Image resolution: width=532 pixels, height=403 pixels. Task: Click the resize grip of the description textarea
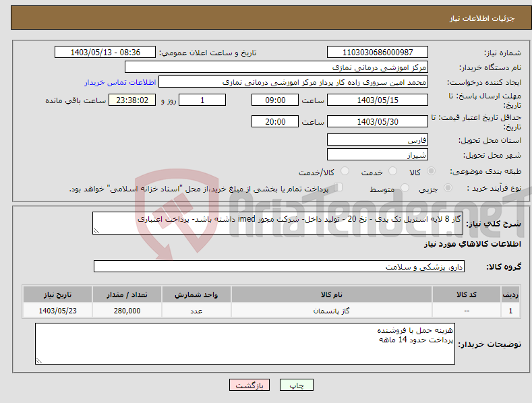pos(96,230)
